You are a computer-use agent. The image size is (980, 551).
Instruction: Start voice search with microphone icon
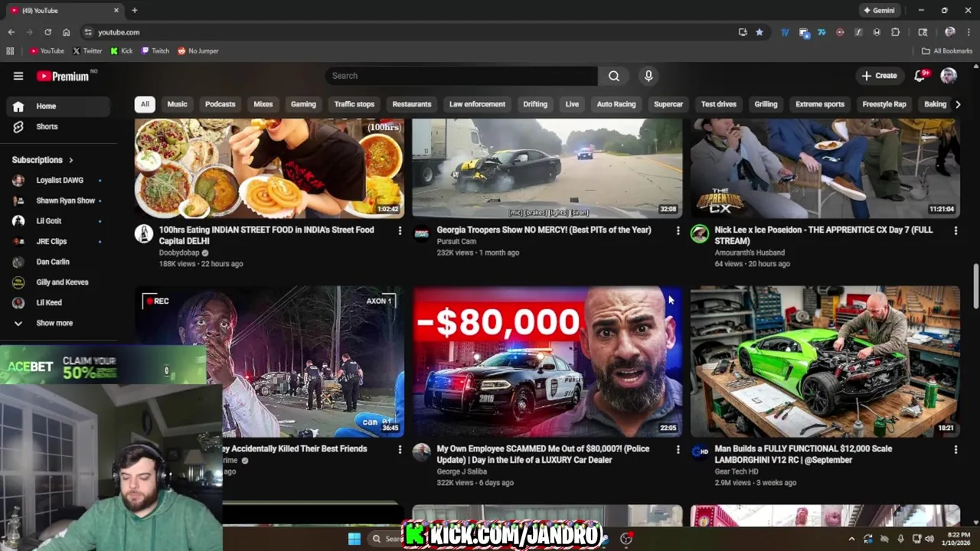[x=648, y=76]
